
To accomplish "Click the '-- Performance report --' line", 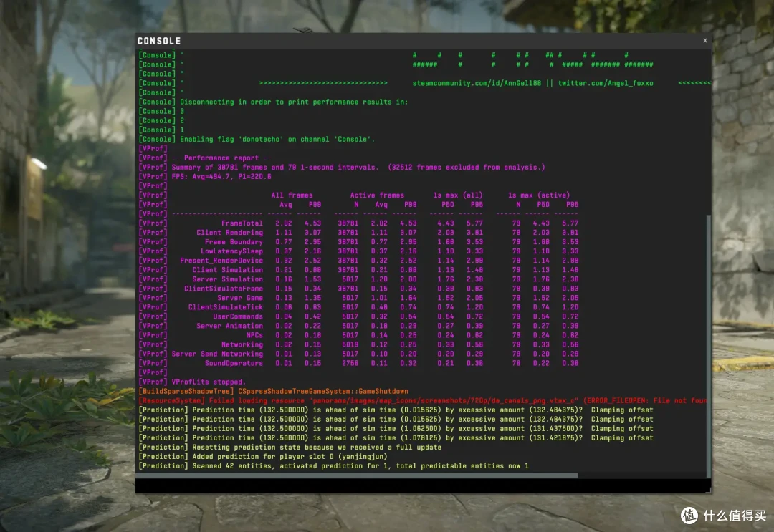I will 205,158.
